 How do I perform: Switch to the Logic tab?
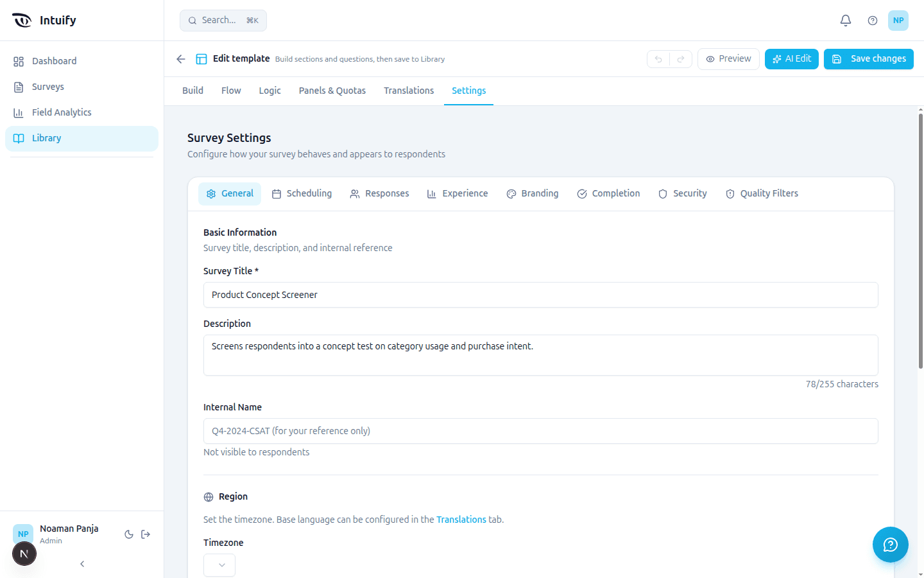point(270,91)
